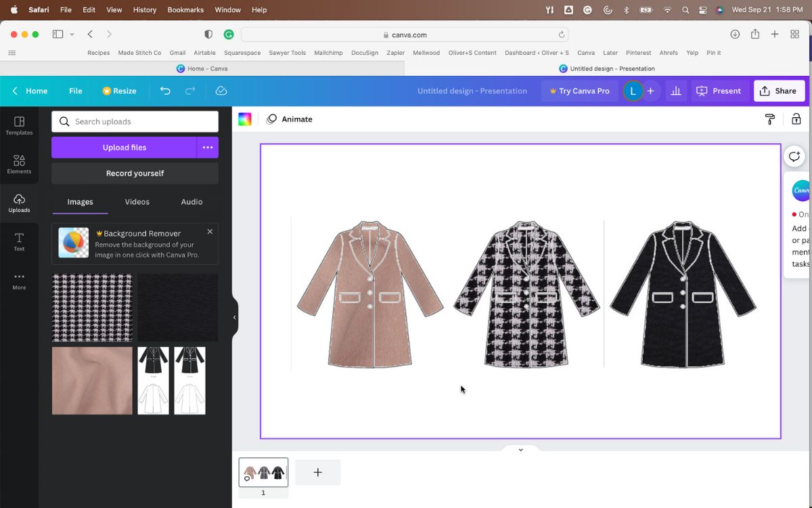Click the Upload files button

click(124, 147)
